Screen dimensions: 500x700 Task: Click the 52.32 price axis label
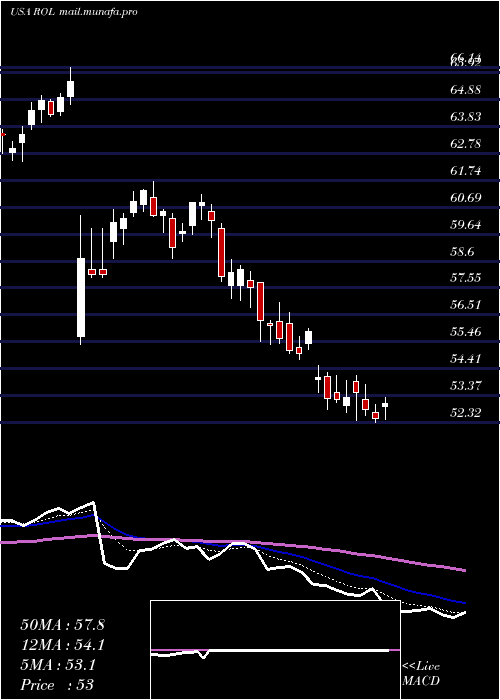[x=466, y=412]
